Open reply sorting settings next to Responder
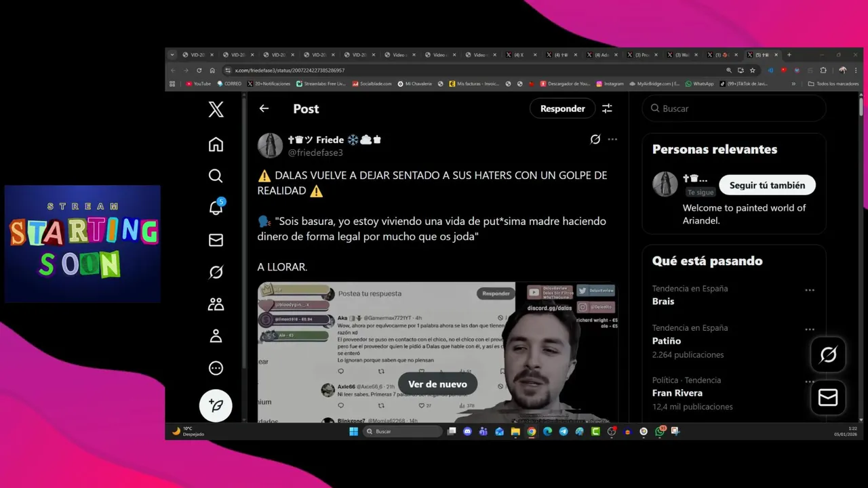 click(607, 108)
